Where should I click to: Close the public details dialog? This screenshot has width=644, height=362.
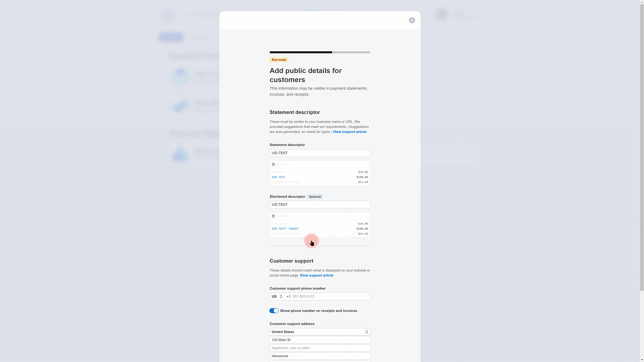point(412,20)
